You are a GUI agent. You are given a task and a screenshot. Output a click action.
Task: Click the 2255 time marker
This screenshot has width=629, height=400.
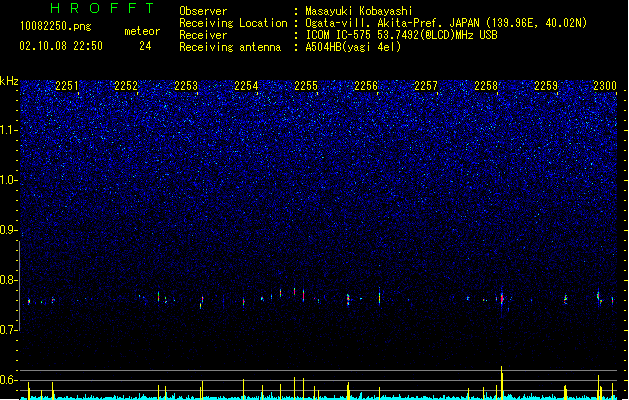pos(306,86)
